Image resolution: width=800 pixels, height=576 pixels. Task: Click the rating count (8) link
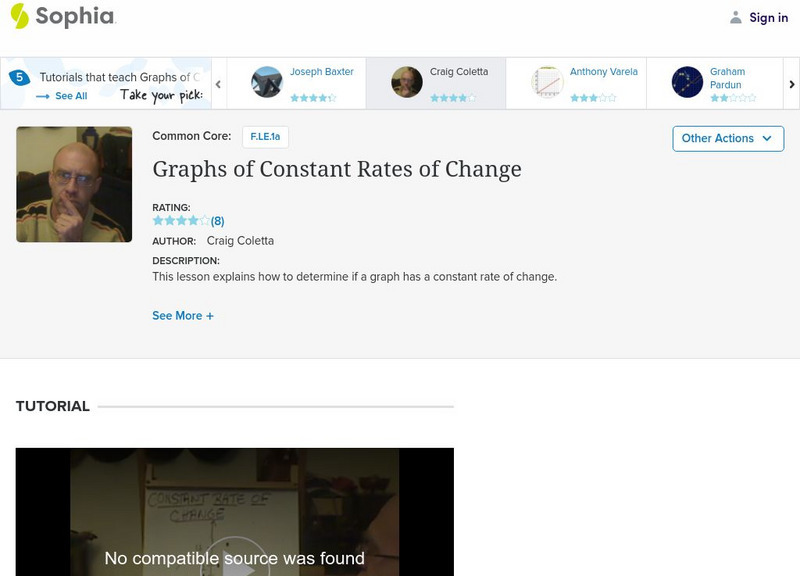pos(217,221)
